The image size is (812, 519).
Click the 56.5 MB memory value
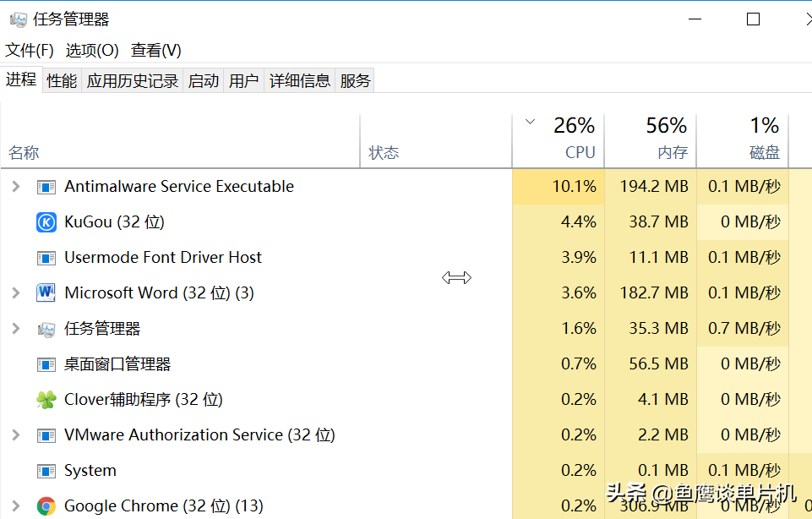point(659,364)
